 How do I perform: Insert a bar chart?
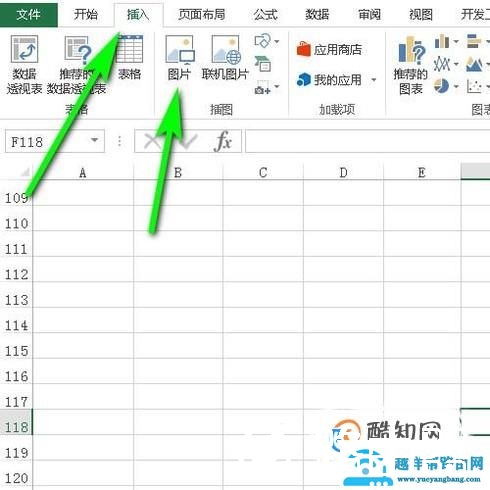474,42
